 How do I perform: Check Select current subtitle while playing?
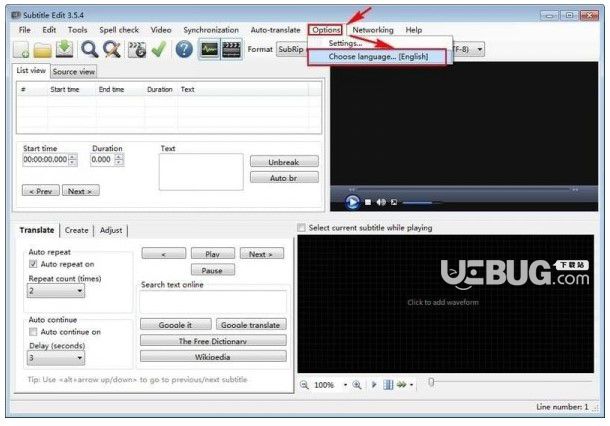point(301,228)
